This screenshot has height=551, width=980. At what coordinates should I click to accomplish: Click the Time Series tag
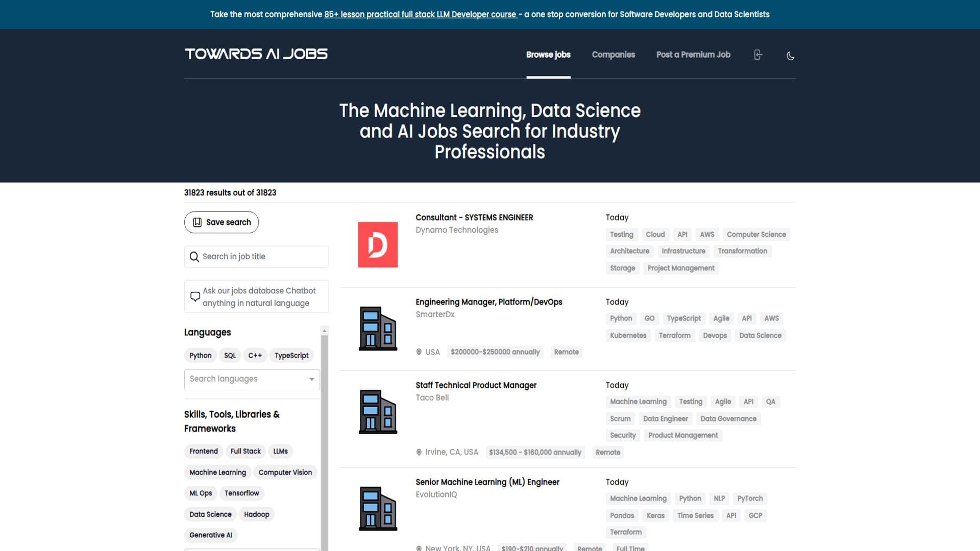(x=695, y=516)
